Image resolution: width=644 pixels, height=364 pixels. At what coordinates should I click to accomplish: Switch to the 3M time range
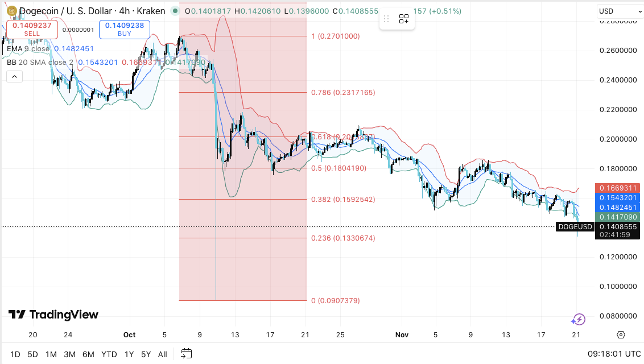pyautogui.click(x=69, y=354)
